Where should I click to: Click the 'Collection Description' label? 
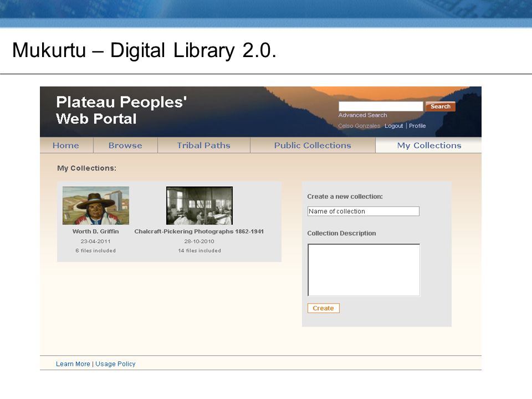(342, 233)
